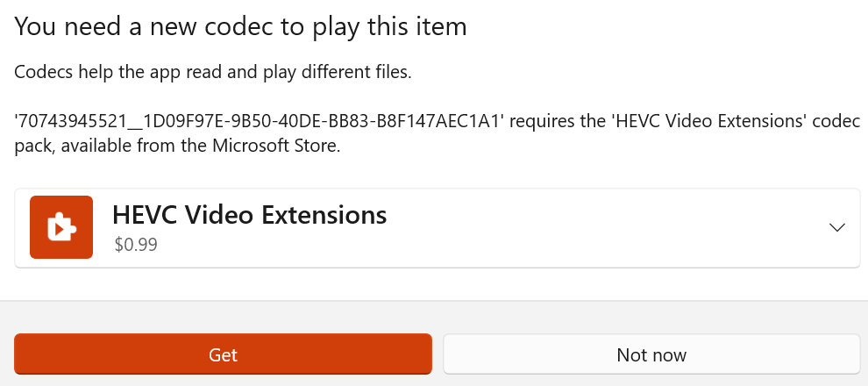Click the 'Codecs help the app' description line
Viewport: 868px width, 386px height.
pos(213,72)
